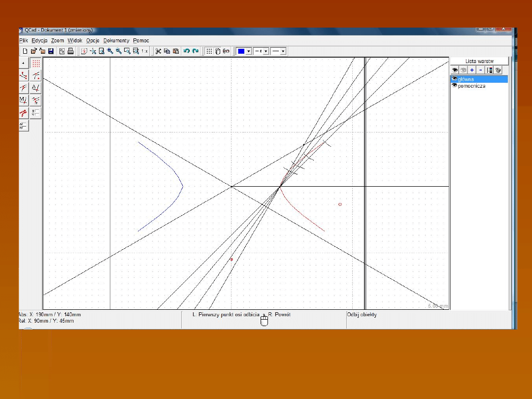Screen dimensions: 532x399
Task: Hide the pomocnicza layer via eye icon
Action: [x=454, y=86]
